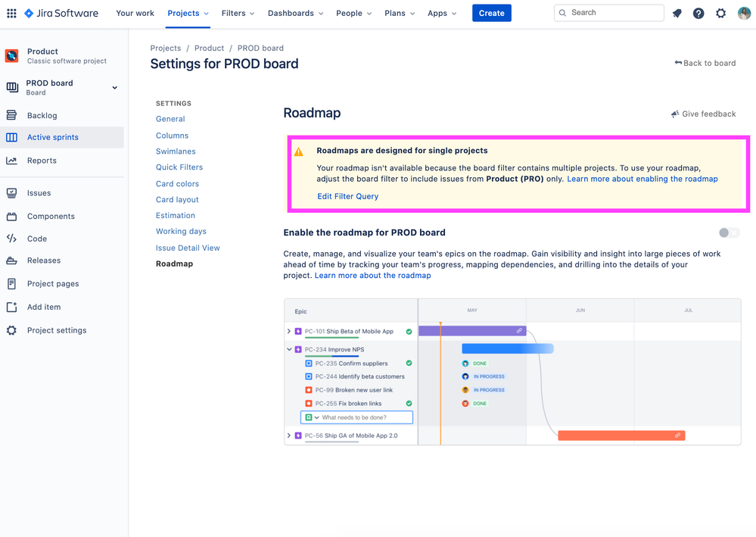Click the Releases ship icon

[x=11, y=261]
